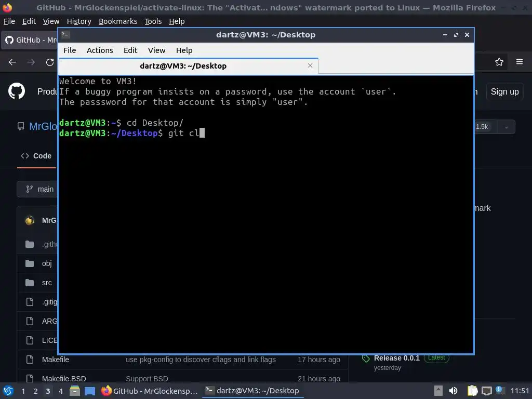The height and width of the screenshot is (399, 532).
Task: Open the src folder
Action: 47,283
